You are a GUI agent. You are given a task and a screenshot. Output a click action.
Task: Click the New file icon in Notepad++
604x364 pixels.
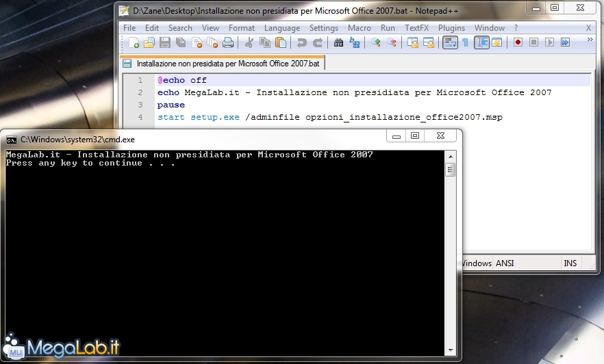(134, 42)
